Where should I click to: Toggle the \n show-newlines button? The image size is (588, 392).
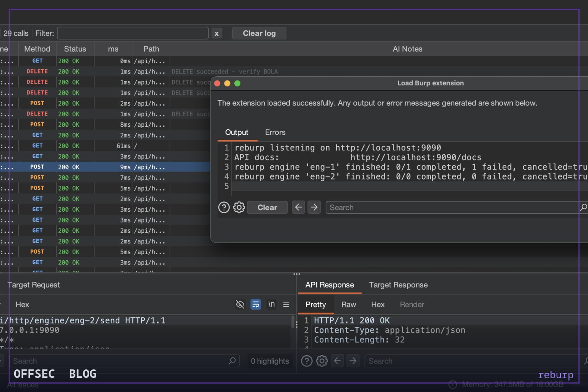pyautogui.click(x=271, y=304)
